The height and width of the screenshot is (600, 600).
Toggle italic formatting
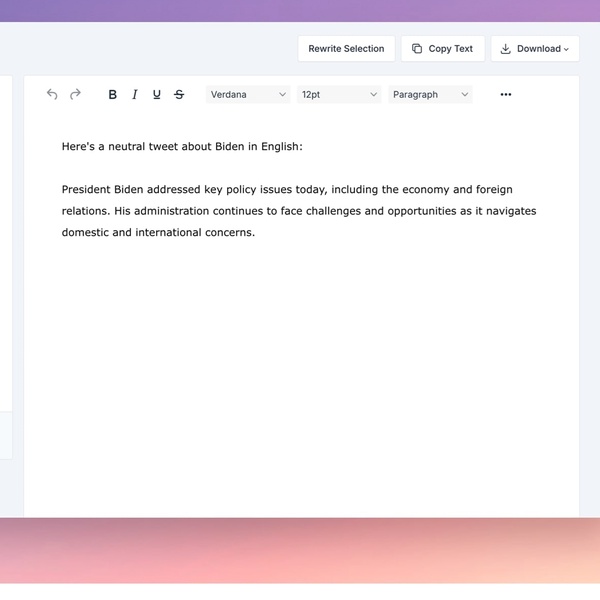(x=134, y=94)
